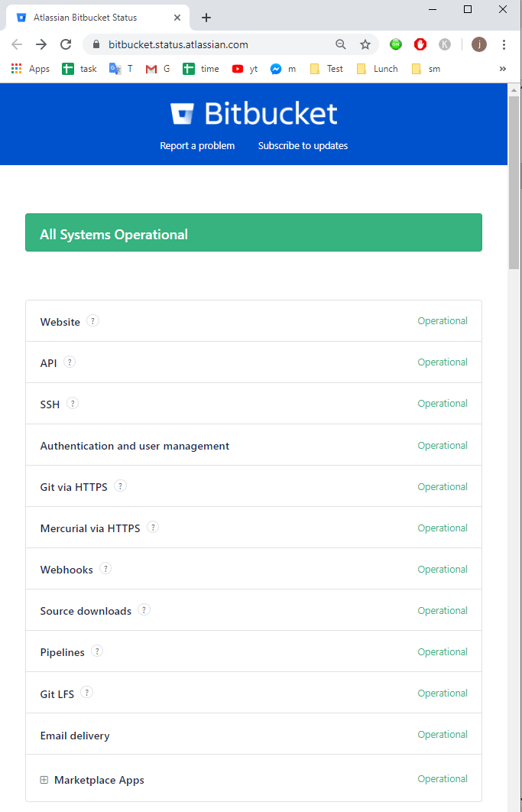522x812 pixels.
Task: Open the 'time' sheets bookmark
Action: point(201,69)
